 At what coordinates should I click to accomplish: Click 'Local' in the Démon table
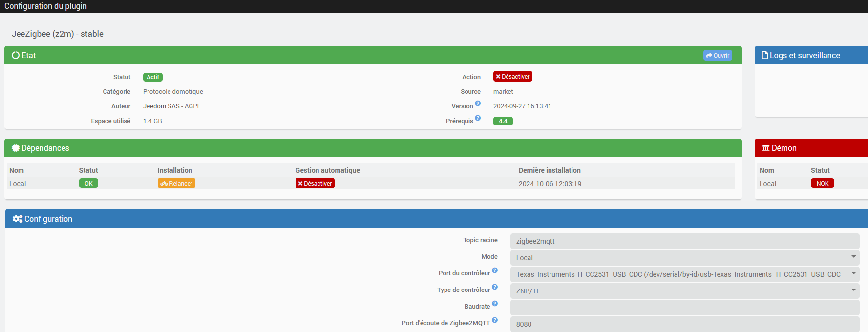click(x=768, y=184)
